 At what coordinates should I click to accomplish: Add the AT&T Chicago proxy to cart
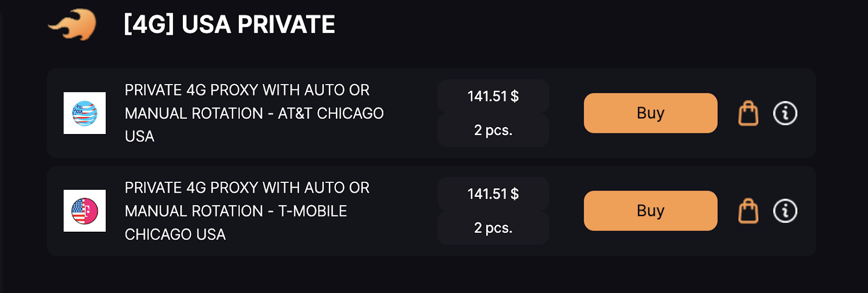[748, 113]
